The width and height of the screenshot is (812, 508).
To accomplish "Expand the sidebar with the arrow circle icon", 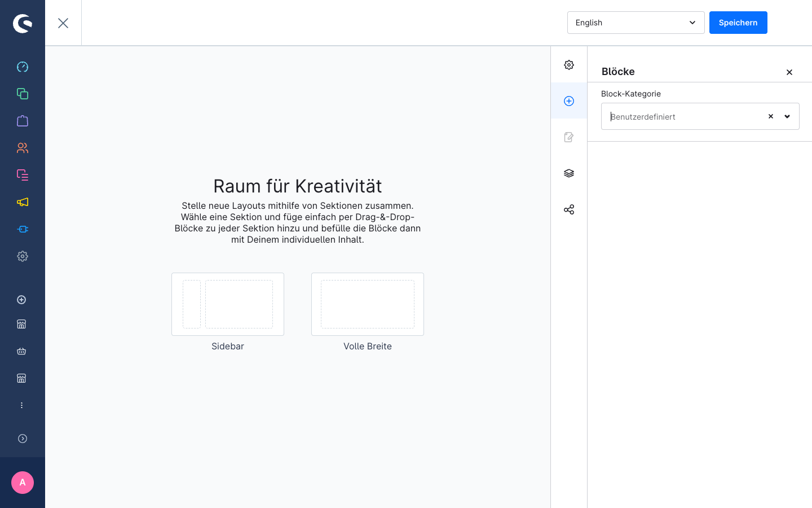I will (23, 439).
